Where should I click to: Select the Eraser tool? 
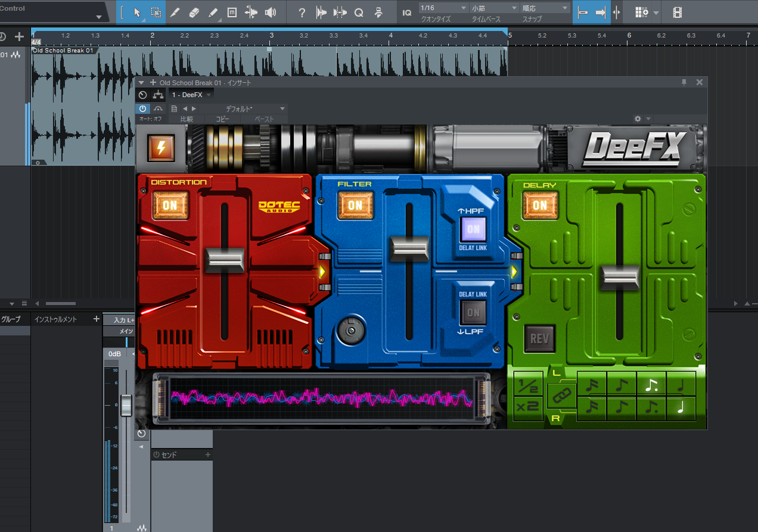coord(194,12)
